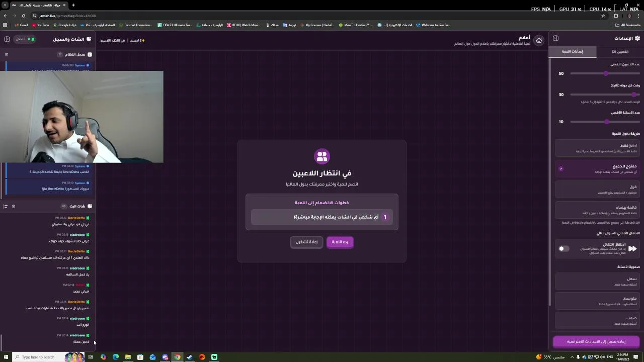Click the chat bubble icon next to الشات والسجل
The width and height of the screenshot is (644, 362).
[x=89, y=39]
